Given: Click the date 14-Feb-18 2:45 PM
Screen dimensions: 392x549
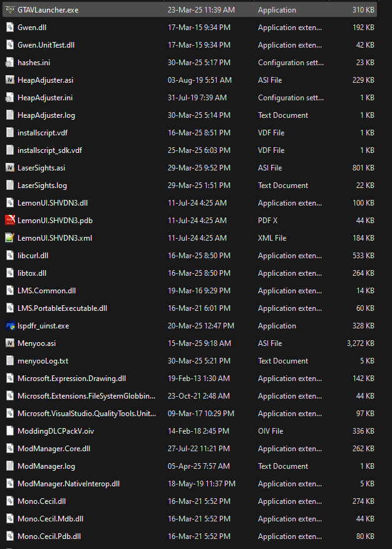Looking at the screenshot, I should [x=199, y=431].
